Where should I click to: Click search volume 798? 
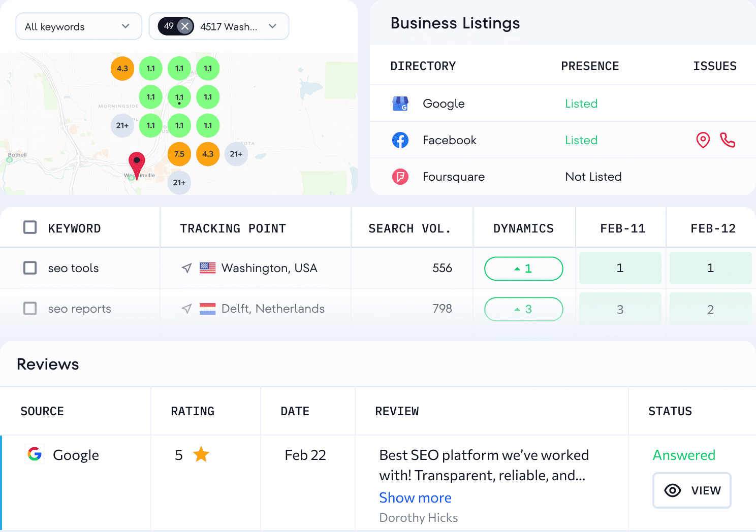coord(442,309)
